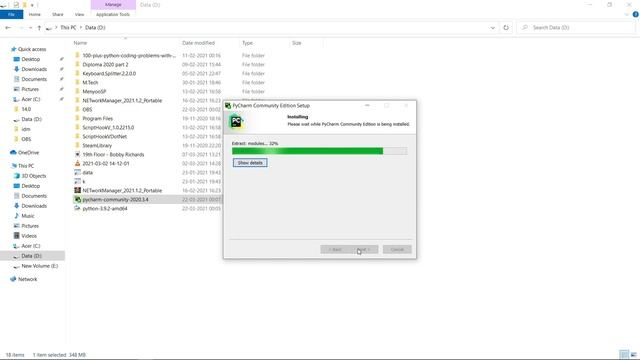Select Network in navigation pane

pos(27,279)
